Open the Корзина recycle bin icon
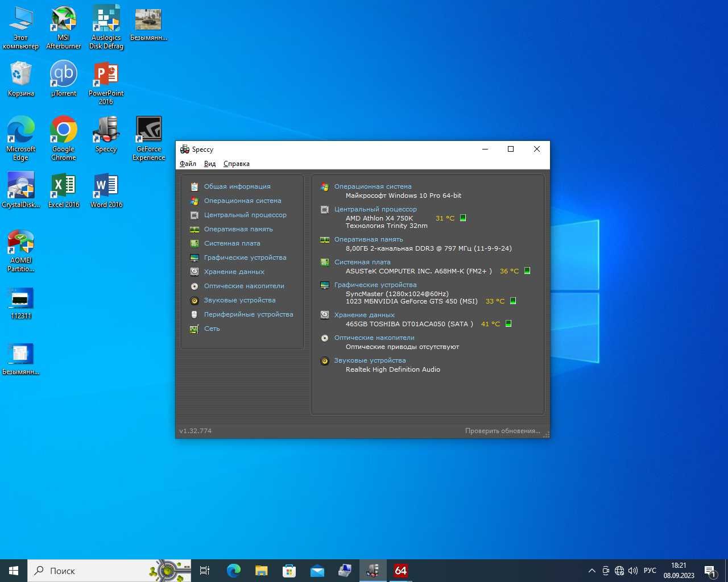Viewport: 728px width, 582px height. click(x=21, y=78)
